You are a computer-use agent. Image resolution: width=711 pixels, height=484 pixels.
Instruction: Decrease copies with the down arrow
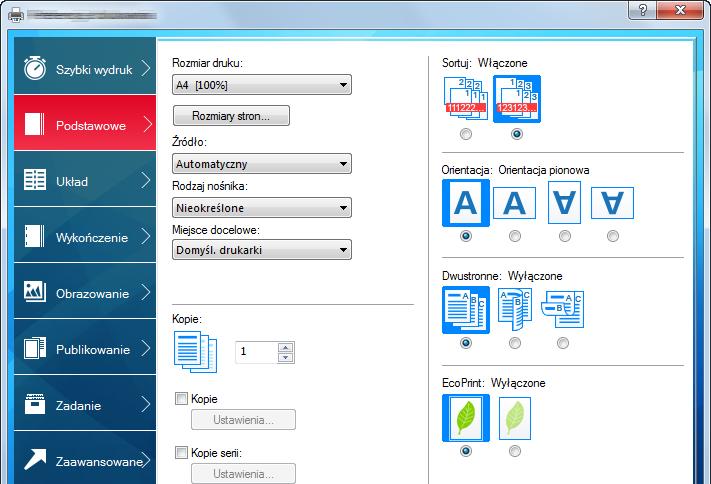pyautogui.click(x=285, y=357)
